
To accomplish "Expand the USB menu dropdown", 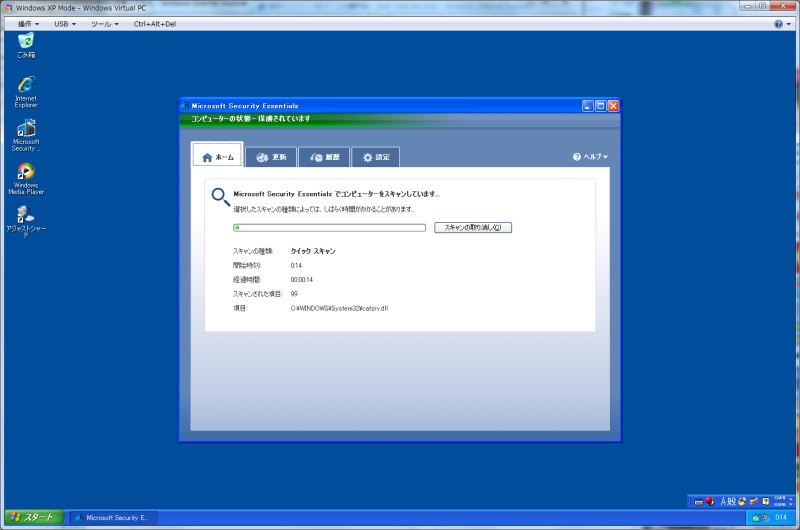I will pyautogui.click(x=67, y=23).
